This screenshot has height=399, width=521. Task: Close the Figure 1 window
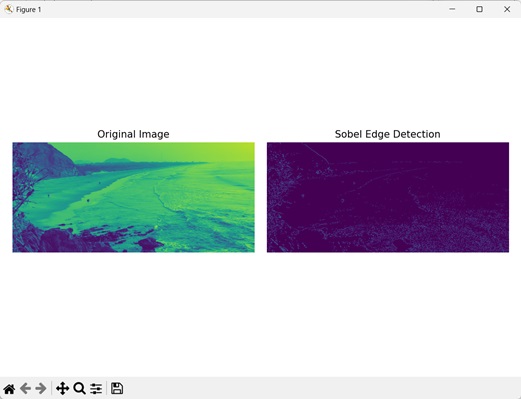pos(507,9)
